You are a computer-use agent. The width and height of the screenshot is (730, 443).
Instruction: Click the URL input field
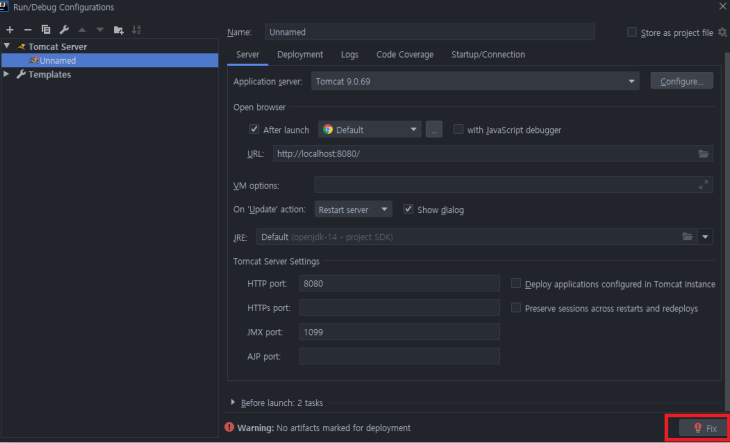(x=493, y=154)
